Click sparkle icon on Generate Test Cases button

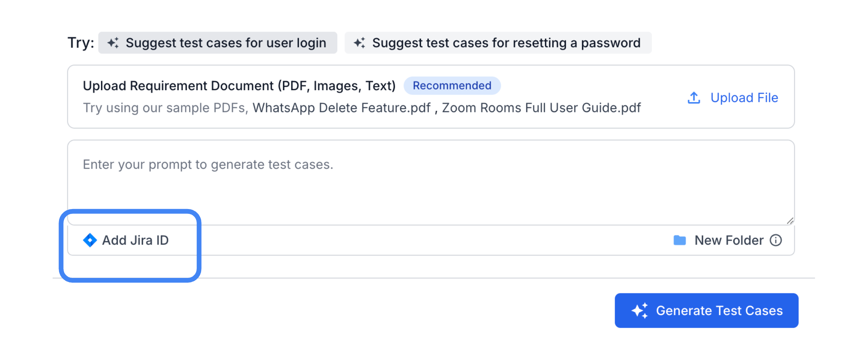coord(640,311)
